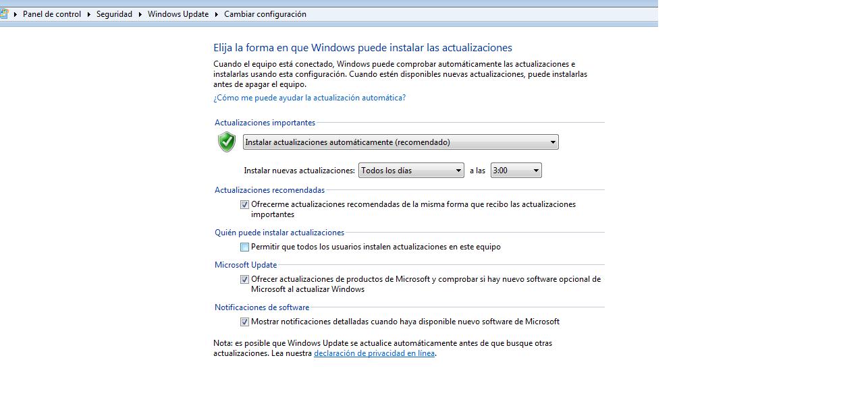Click 'Actualizaciones recomendadas' section label

269,190
